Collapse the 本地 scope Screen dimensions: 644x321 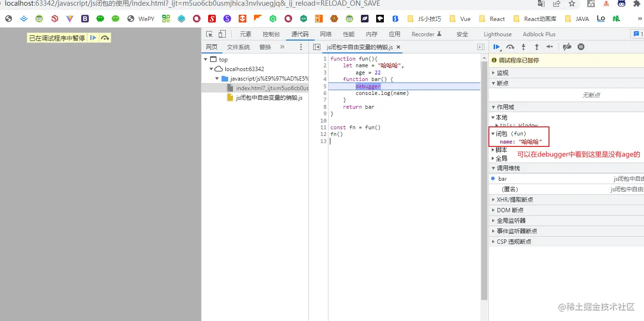point(493,117)
